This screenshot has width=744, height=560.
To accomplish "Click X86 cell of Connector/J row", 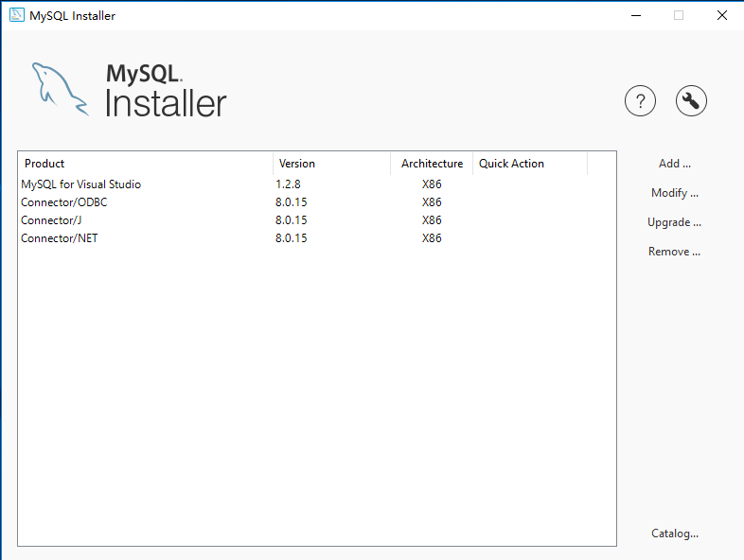I will coord(432,220).
